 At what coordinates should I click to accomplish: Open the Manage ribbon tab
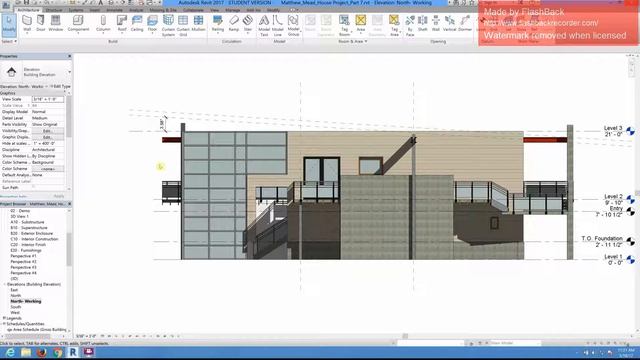coord(233,10)
